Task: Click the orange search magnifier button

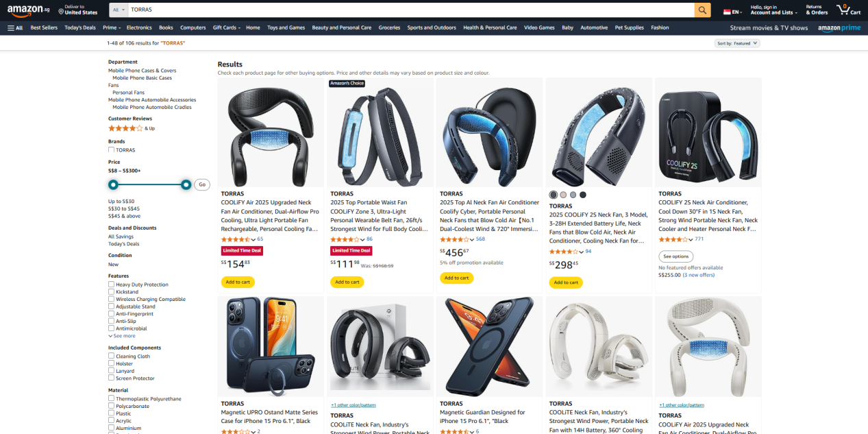Action: [x=702, y=10]
